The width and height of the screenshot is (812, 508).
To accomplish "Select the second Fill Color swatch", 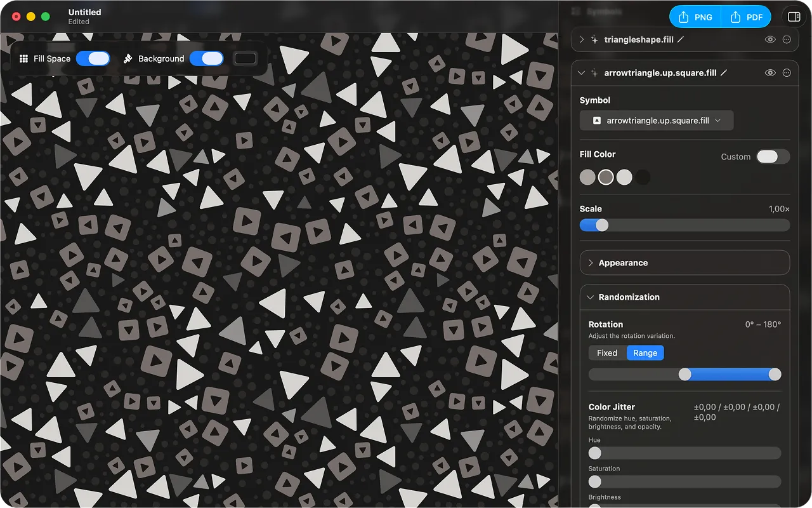I will (x=605, y=177).
